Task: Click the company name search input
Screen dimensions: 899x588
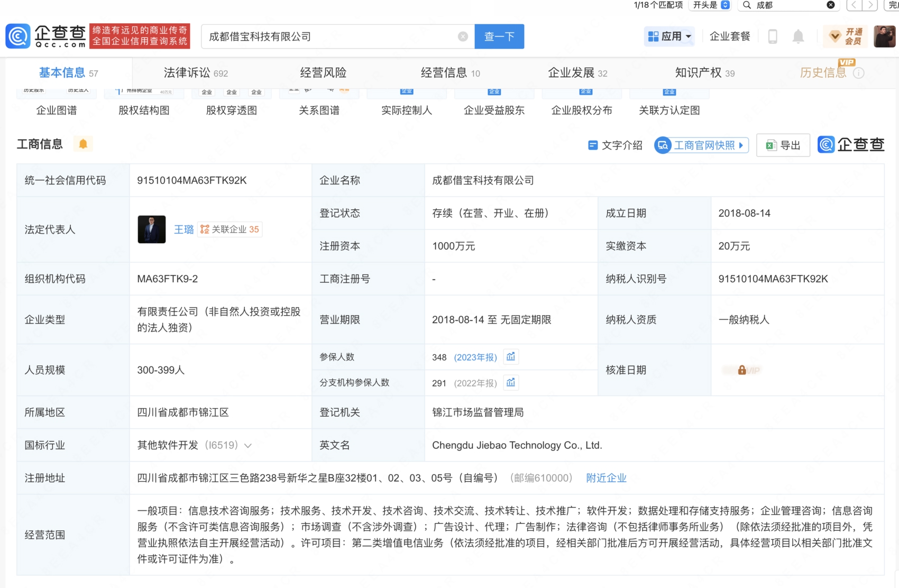Action: click(331, 36)
